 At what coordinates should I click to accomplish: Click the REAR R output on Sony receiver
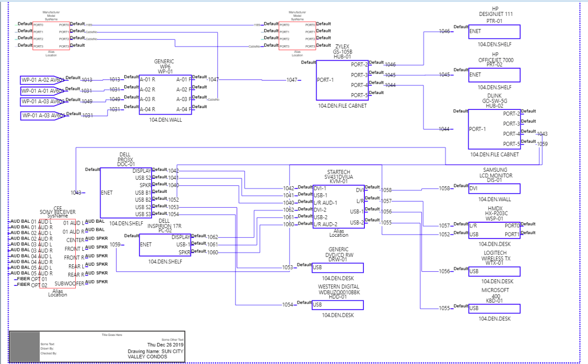pos(76,275)
